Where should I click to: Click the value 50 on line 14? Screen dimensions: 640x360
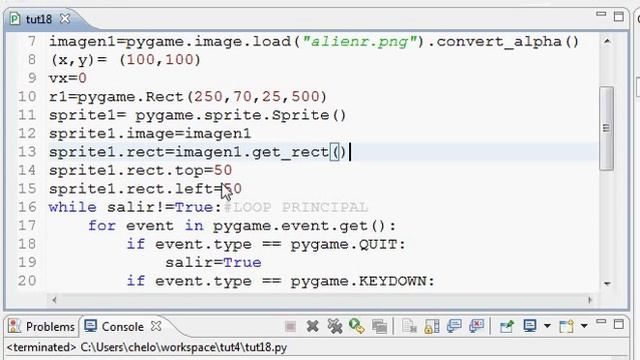tap(223, 170)
